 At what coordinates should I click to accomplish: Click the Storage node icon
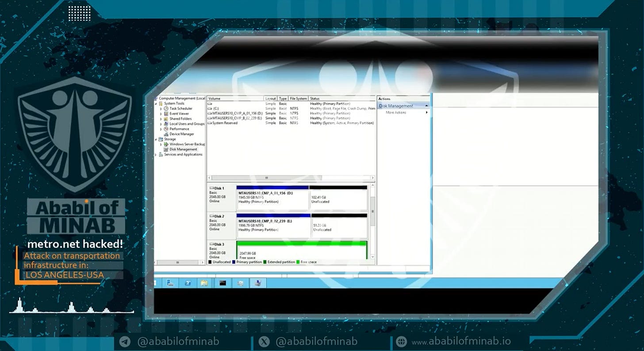point(161,139)
